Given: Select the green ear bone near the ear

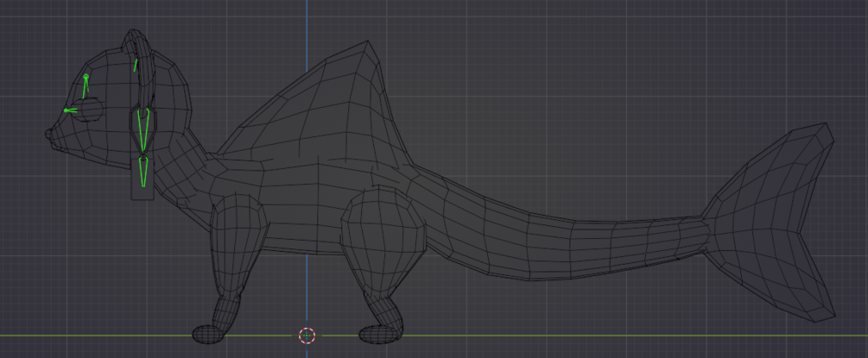Looking at the screenshot, I should pyautogui.click(x=136, y=65).
